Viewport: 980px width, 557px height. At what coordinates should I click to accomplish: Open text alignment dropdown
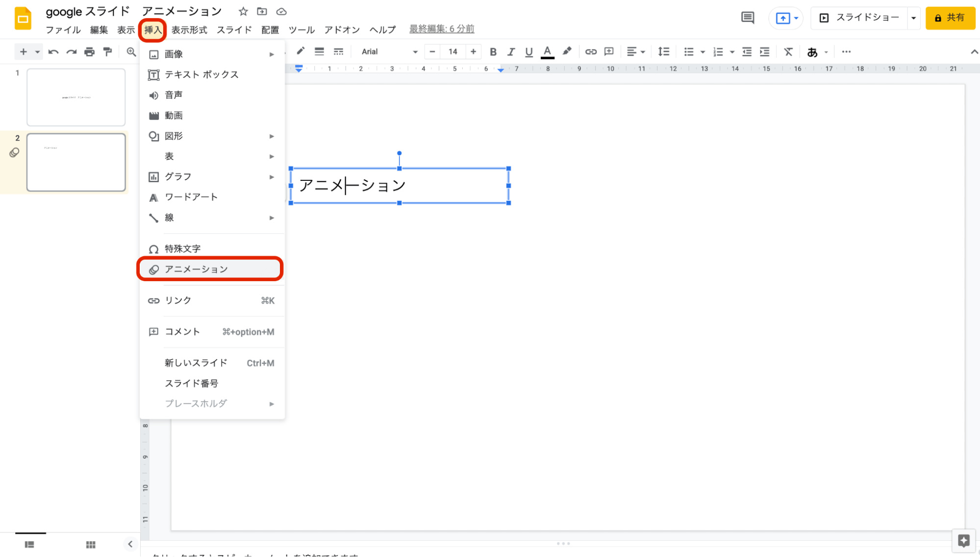[636, 51]
